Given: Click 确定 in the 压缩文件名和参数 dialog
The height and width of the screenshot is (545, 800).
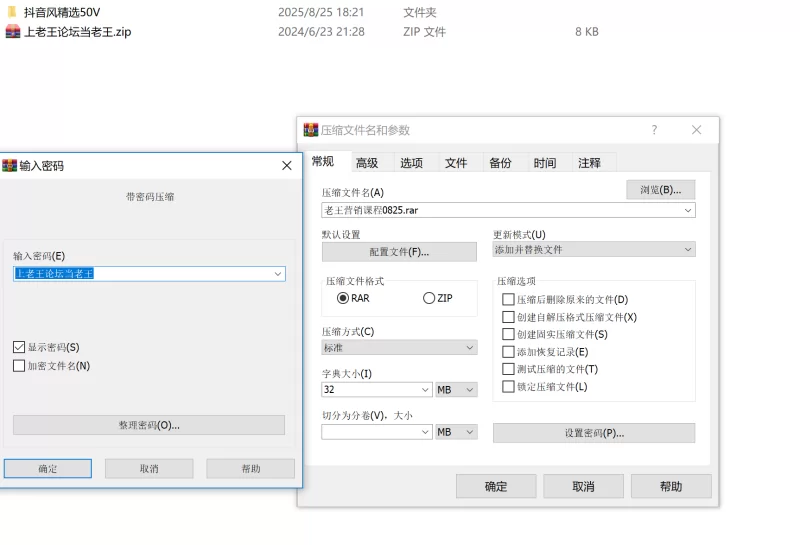Looking at the screenshot, I should coord(496,486).
